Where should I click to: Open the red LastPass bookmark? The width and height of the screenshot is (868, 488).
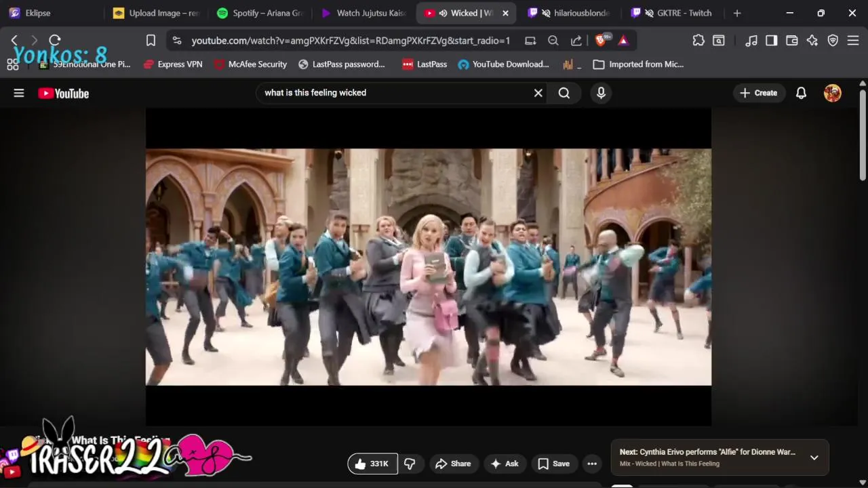(425, 64)
